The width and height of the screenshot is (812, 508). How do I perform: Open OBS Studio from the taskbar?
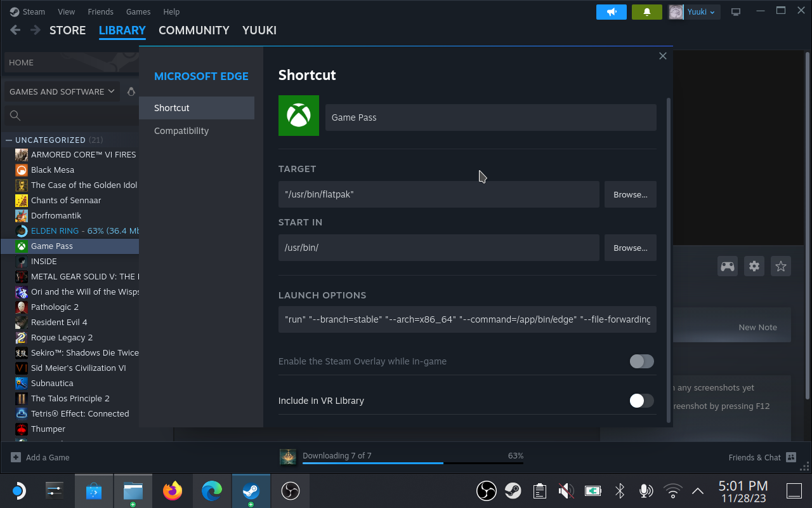(x=291, y=491)
